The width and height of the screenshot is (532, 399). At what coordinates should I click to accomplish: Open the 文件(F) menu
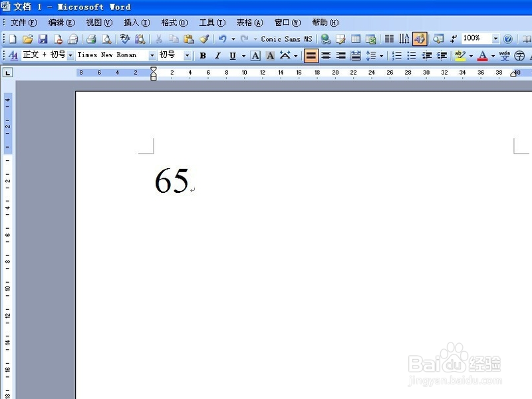click(23, 23)
